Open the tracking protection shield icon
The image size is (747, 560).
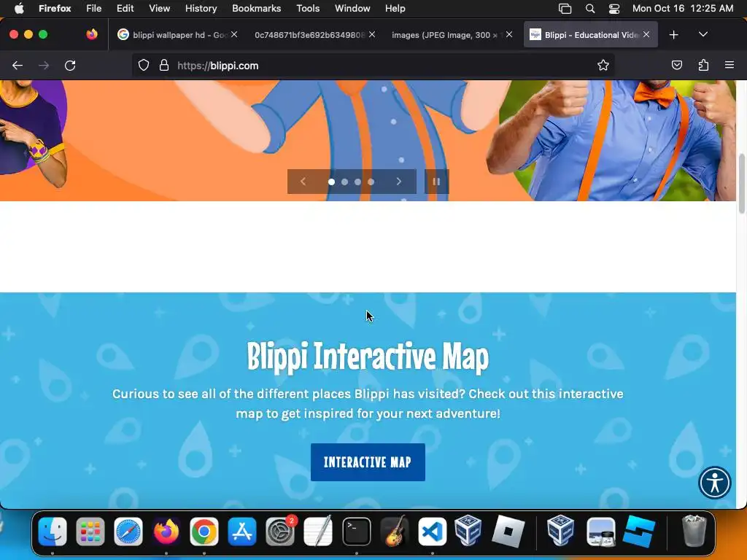tap(144, 65)
